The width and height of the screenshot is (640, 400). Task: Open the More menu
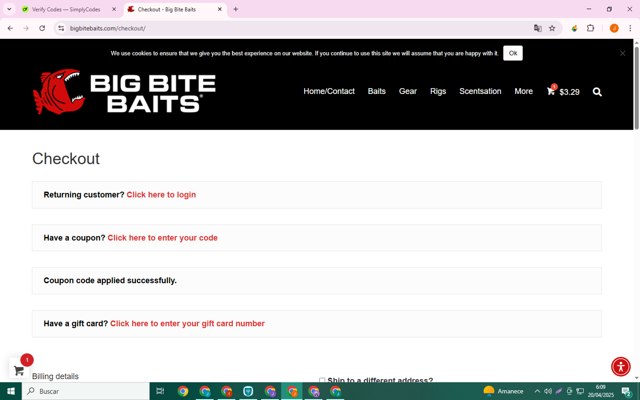523,91
